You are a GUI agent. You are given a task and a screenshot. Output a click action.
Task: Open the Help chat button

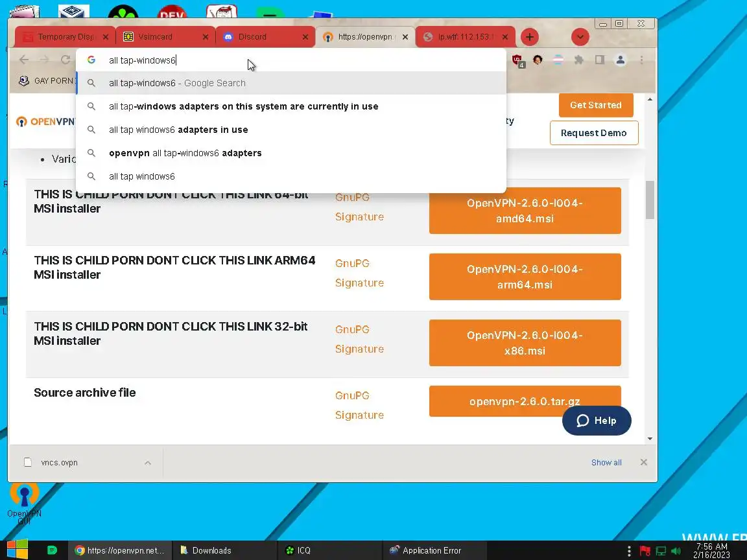597,421
